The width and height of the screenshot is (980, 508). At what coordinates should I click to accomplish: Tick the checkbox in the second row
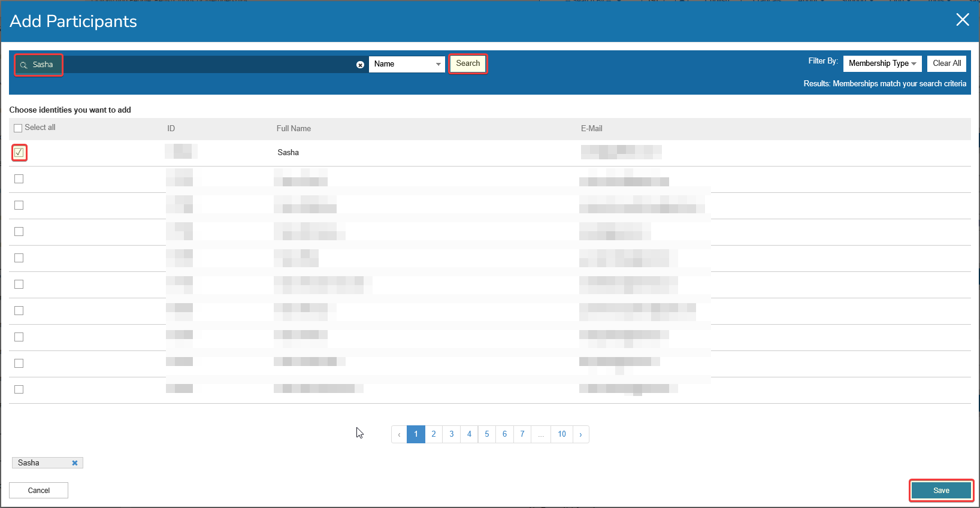19,179
